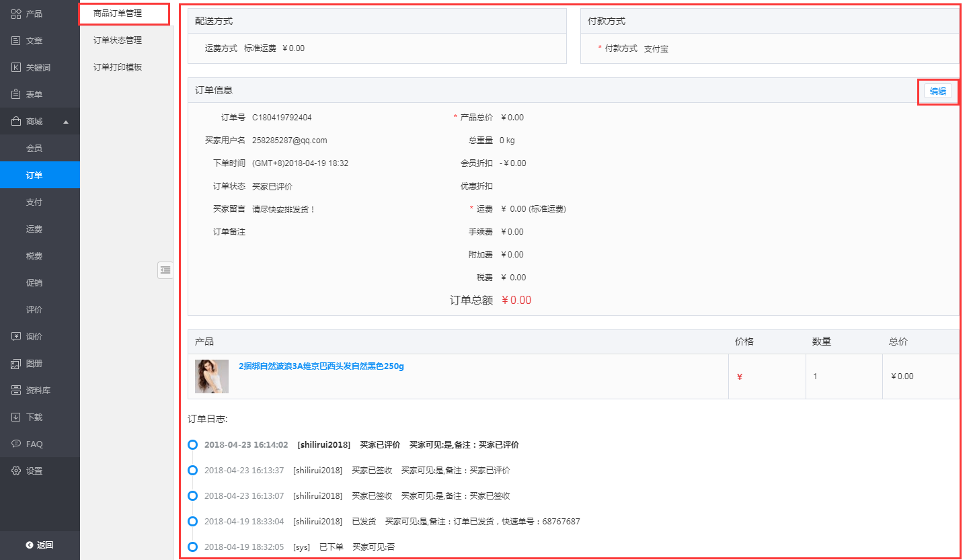Click the 下载 (Downloads) sidebar icon
This screenshot has height=560, width=971.
[16, 417]
